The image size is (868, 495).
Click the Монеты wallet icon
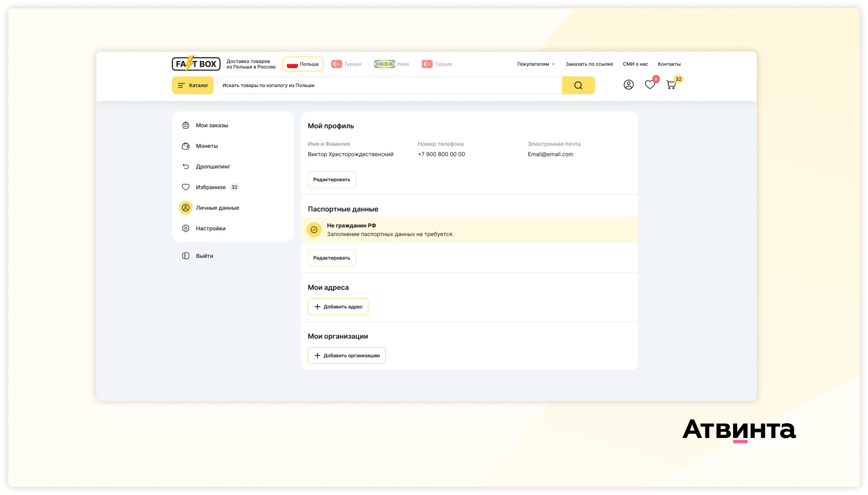pyautogui.click(x=186, y=146)
